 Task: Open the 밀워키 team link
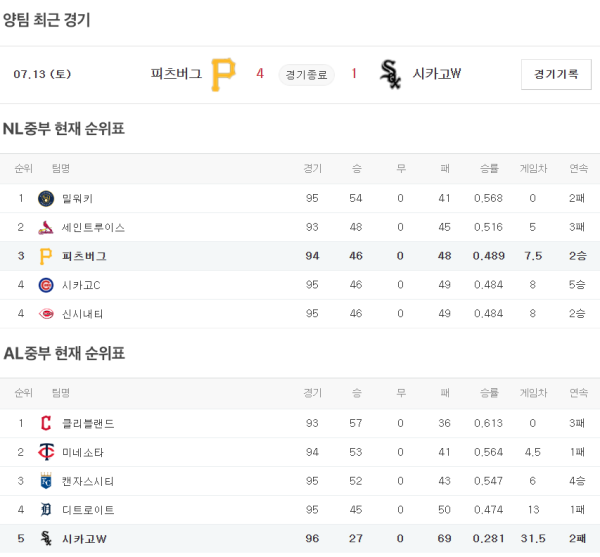point(77,198)
